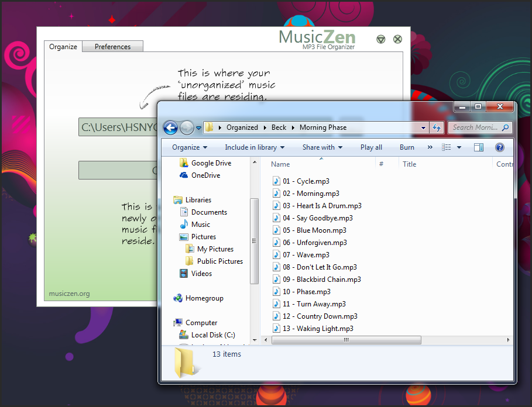Click Burn in the Explorer toolbar
The height and width of the screenshot is (407, 532).
[x=407, y=147]
